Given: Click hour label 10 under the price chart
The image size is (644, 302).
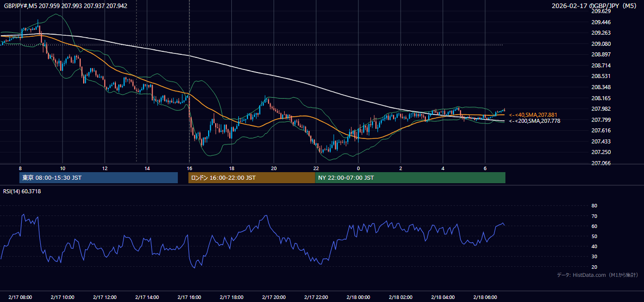Looking at the screenshot, I should [x=62, y=168].
